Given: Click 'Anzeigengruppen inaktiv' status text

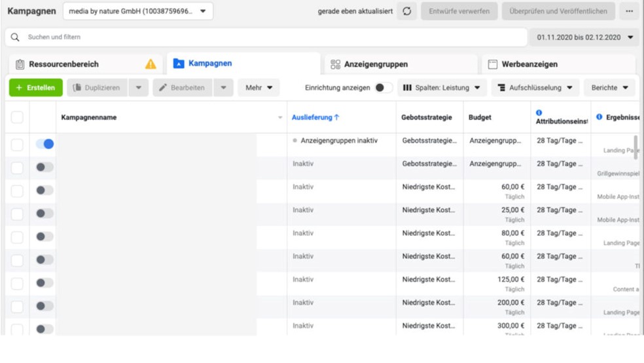Looking at the screenshot, I should [339, 141].
